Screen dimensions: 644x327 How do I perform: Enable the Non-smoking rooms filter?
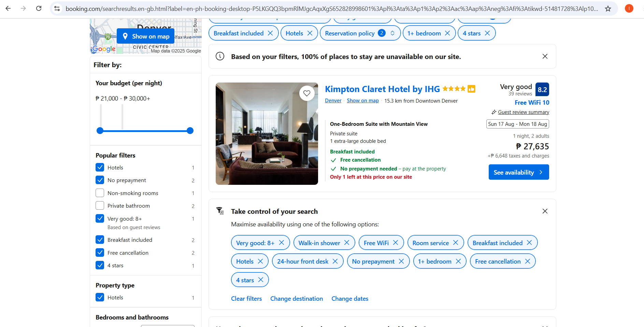coord(100,193)
